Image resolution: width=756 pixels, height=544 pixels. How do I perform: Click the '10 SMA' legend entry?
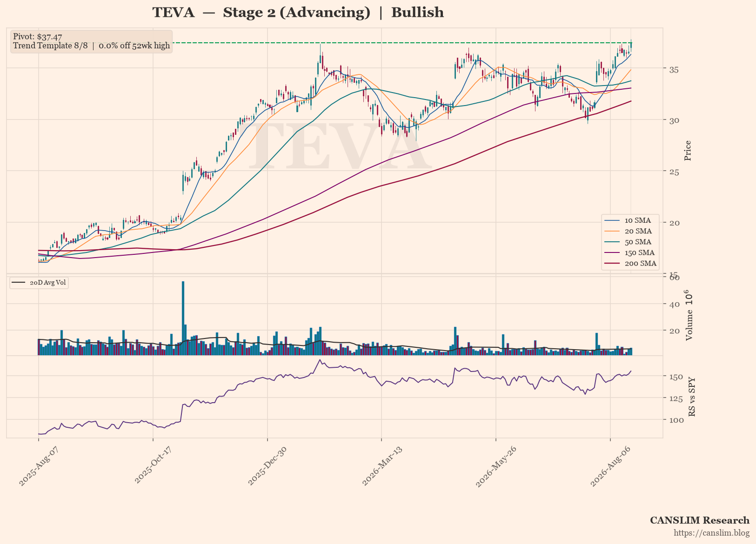point(629,220)
